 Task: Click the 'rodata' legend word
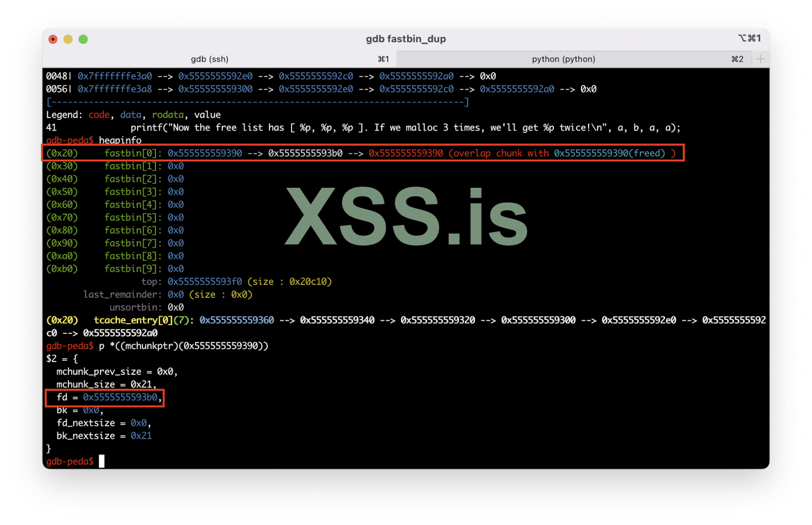click(168, 115)
